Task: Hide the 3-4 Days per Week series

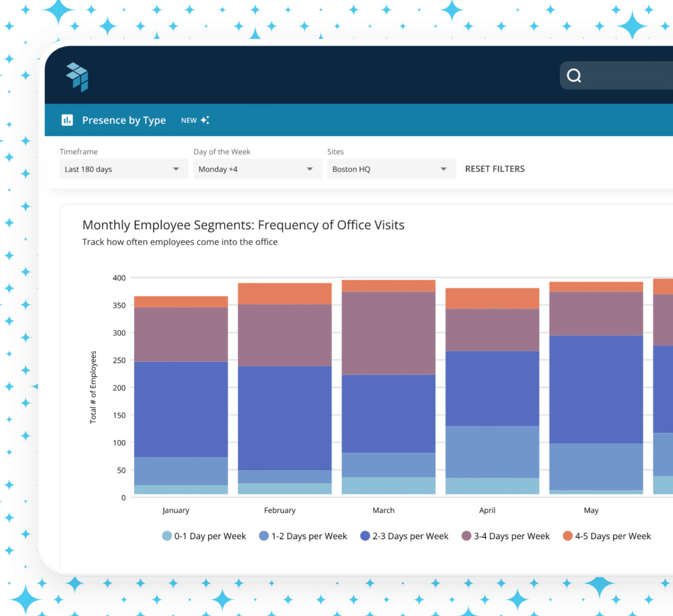Action: pos(465,536)
